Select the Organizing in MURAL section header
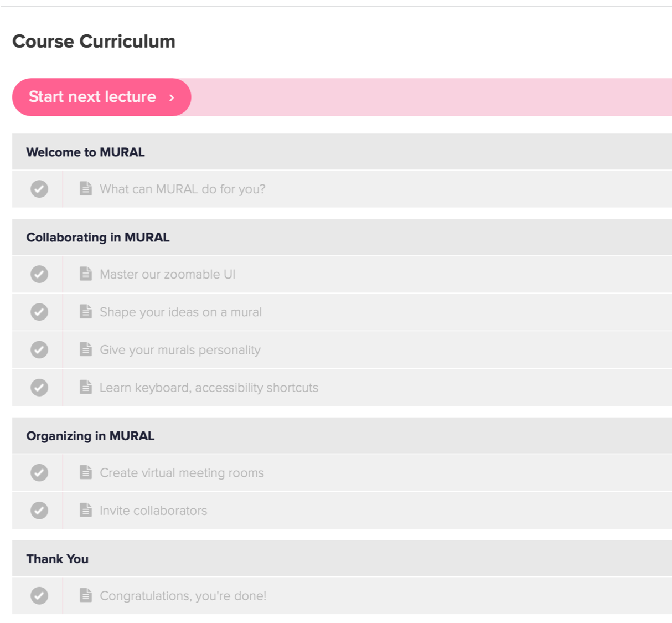 pos(342,436)
